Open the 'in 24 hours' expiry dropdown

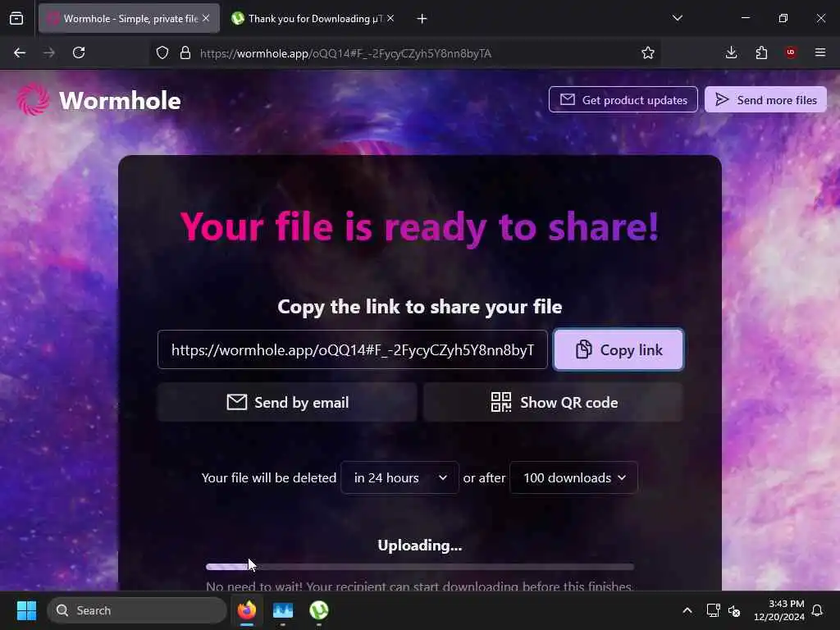coord(399,478)
